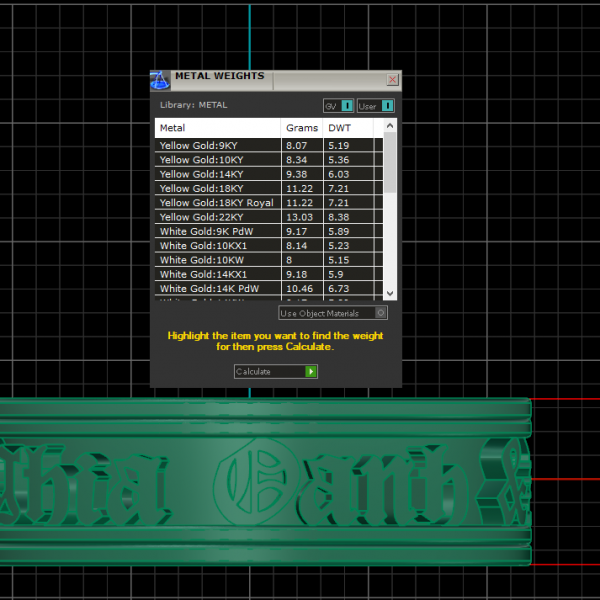Select the Yellow Gold:18KY Royal row
Viewport: 600px width, 600px height.
point(217,203)
